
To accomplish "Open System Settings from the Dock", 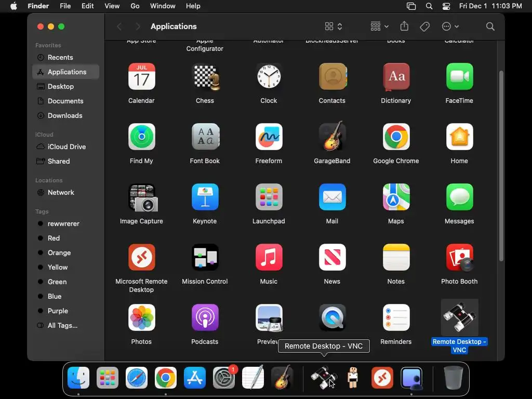I will click(x=224, y=378).
